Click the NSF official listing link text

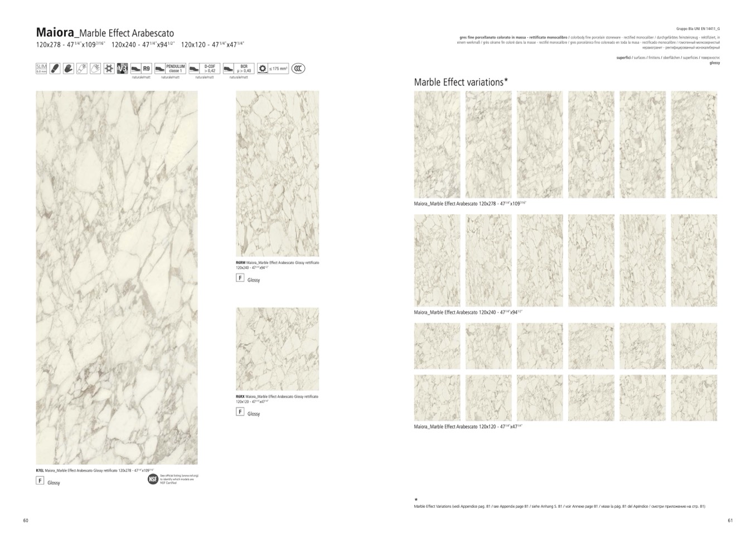[179, 479]
